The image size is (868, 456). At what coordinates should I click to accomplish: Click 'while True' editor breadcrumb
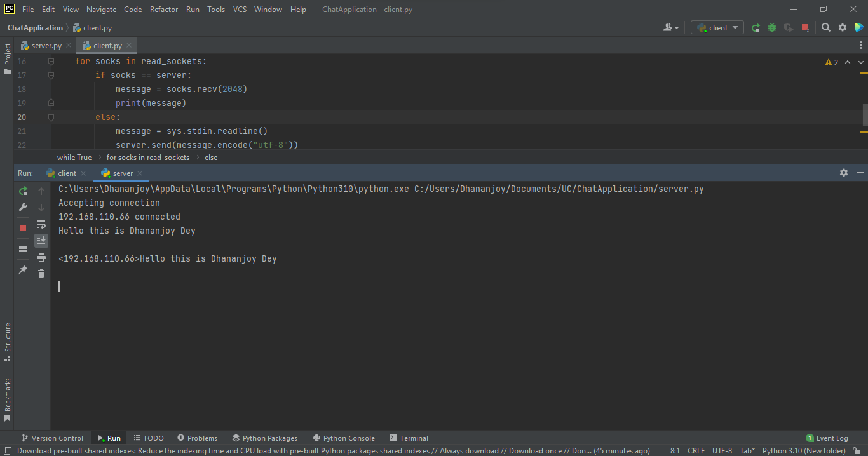click(x=74, y=158)
